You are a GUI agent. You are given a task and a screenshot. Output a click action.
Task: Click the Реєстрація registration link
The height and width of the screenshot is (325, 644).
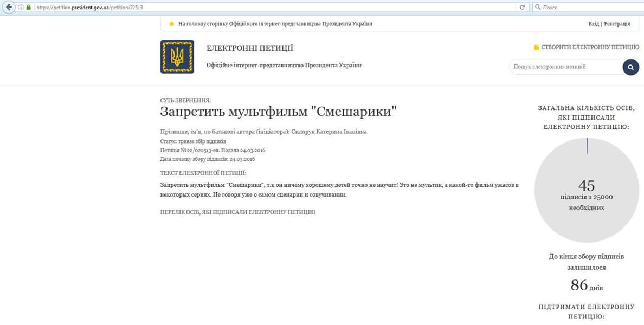[617, 24]
